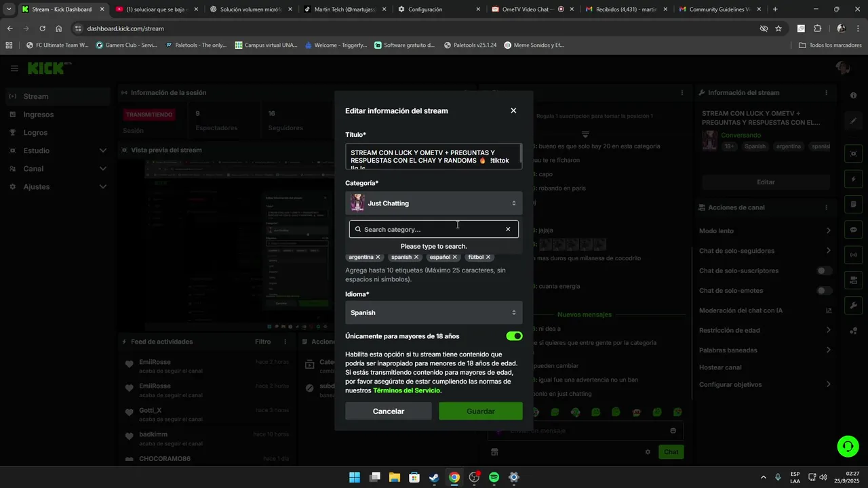Click Filtro in Feed de actividades

point(263,342)
